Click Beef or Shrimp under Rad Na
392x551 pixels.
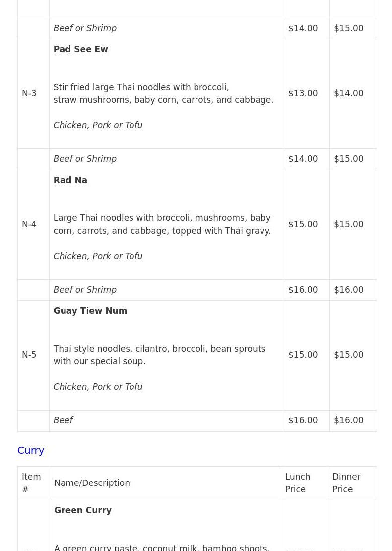click(85, 290)
